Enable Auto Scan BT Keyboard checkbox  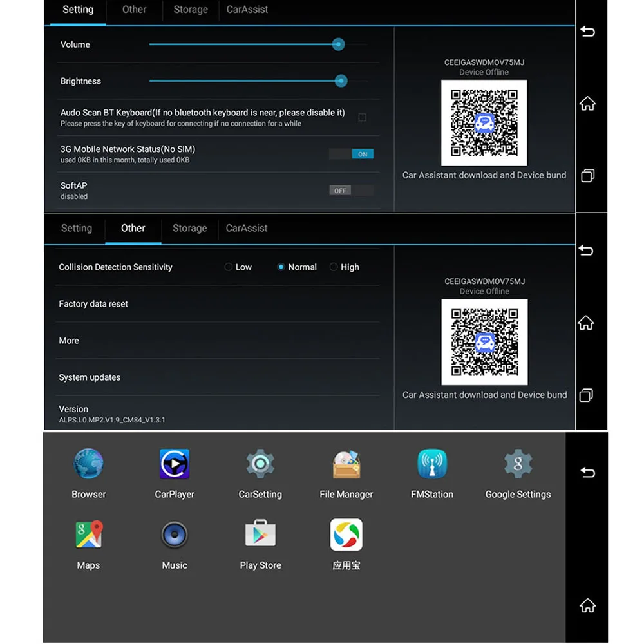pos(362,117)
